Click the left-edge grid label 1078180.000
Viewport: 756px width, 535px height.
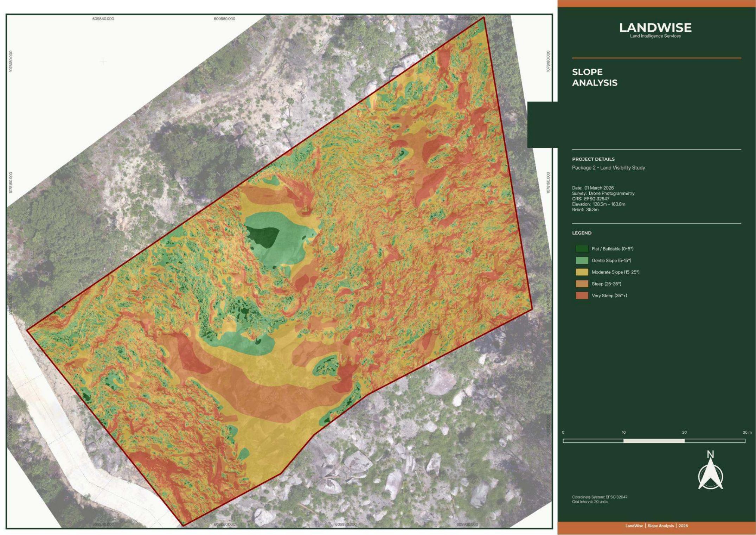(x=11, y=61)
